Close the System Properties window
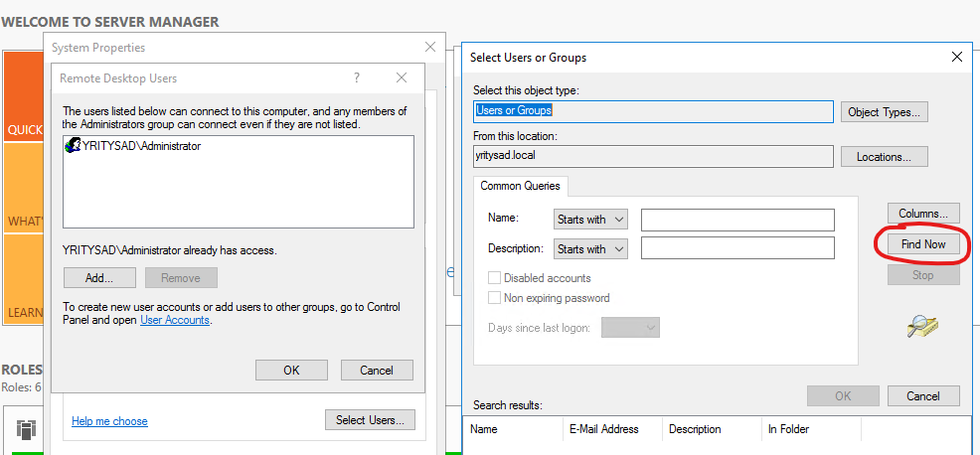980x455 pixels. click(x=430, y=47)
